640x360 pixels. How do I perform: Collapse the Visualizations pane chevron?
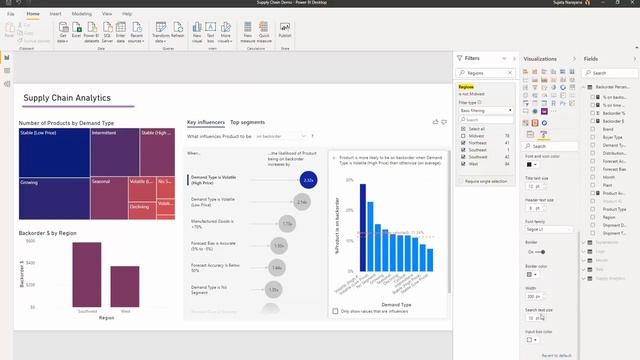pyautogui.click(x=574, y=59)
